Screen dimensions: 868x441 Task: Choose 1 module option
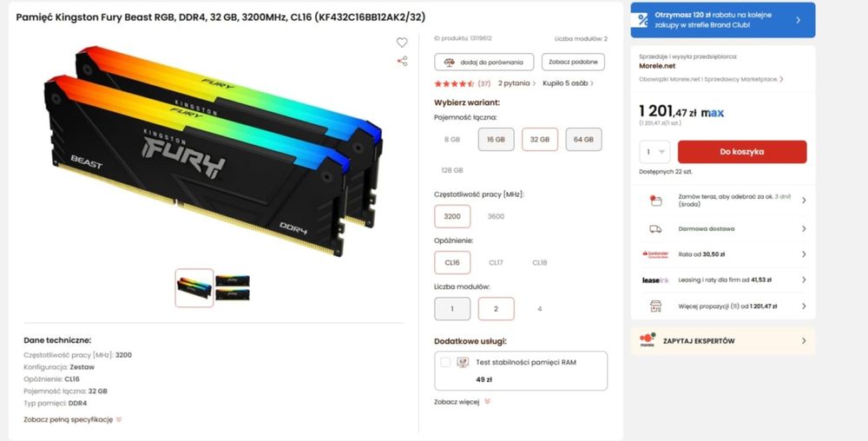tap(452, 309)
